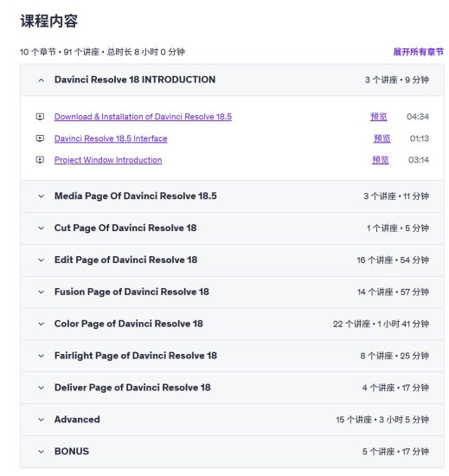449x476 pixels.
Task: Open Davinci Resolve 18.5 Interface lecture link
Action: pos(111,138)
